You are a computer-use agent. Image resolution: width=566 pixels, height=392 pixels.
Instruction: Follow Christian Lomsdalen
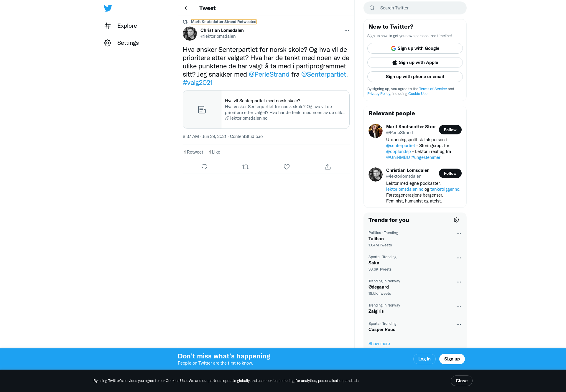(x=450, y=173)
